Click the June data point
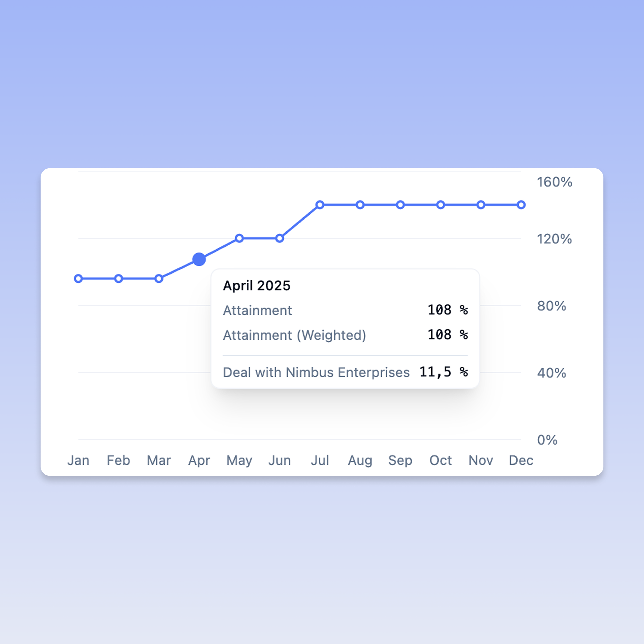 [280, 238]
